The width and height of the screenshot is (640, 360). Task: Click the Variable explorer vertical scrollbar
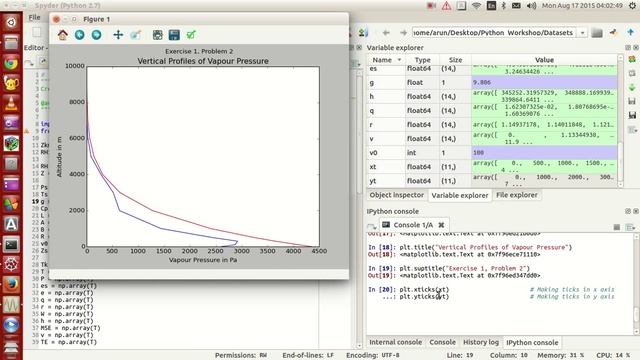click(620, 121)
